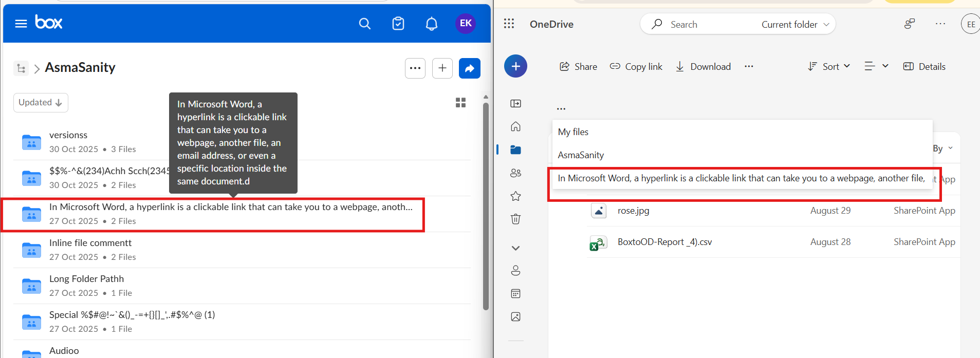Select My files folder sidebar icon
The image size is (980, 358).
[x=515, y=149]
